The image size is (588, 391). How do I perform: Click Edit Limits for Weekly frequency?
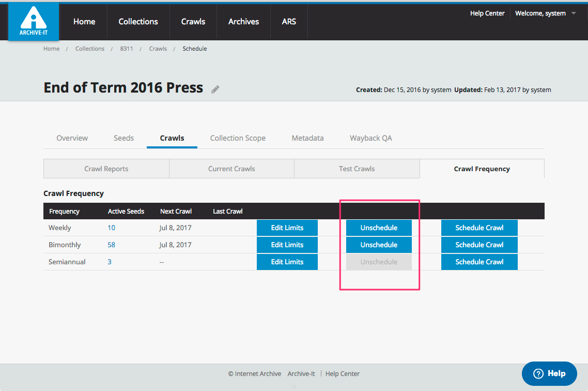(287, 228)
